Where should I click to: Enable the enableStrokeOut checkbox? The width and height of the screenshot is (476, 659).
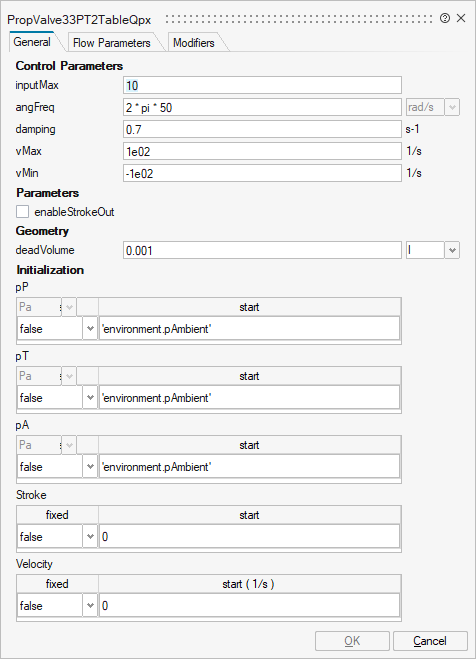[x=23, y=211]
